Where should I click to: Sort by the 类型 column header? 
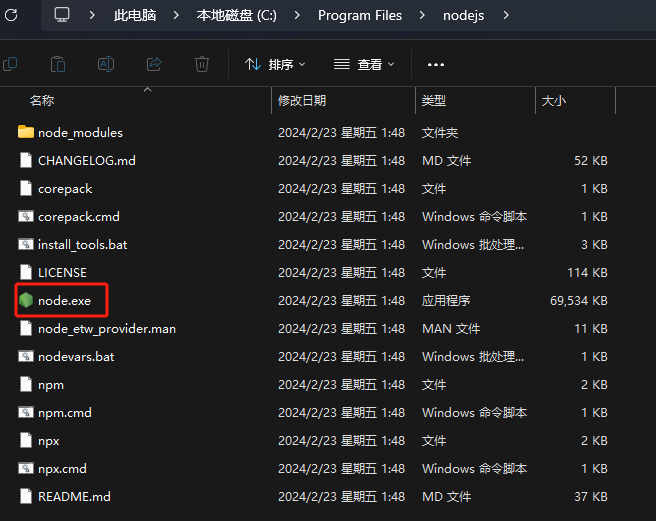[434, 101]
